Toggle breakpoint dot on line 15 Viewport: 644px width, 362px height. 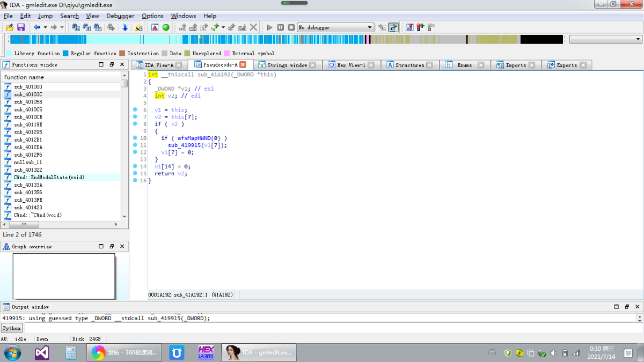(x=136, y=173)
